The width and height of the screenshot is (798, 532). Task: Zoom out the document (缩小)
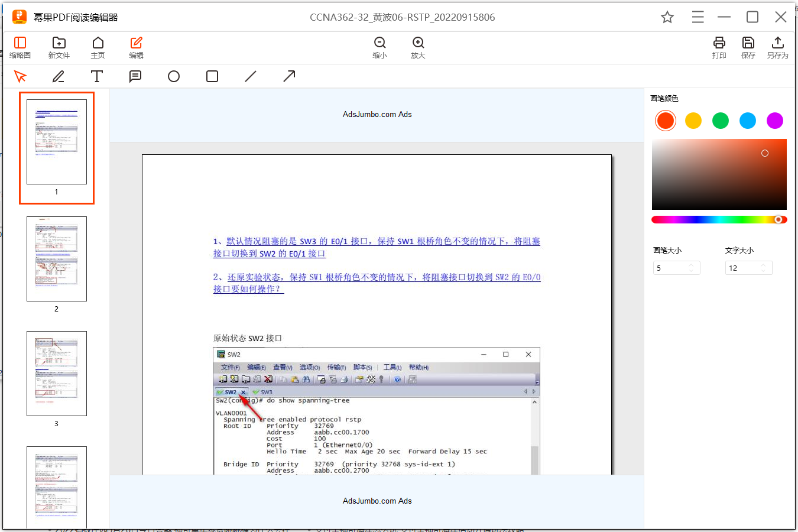379,47
